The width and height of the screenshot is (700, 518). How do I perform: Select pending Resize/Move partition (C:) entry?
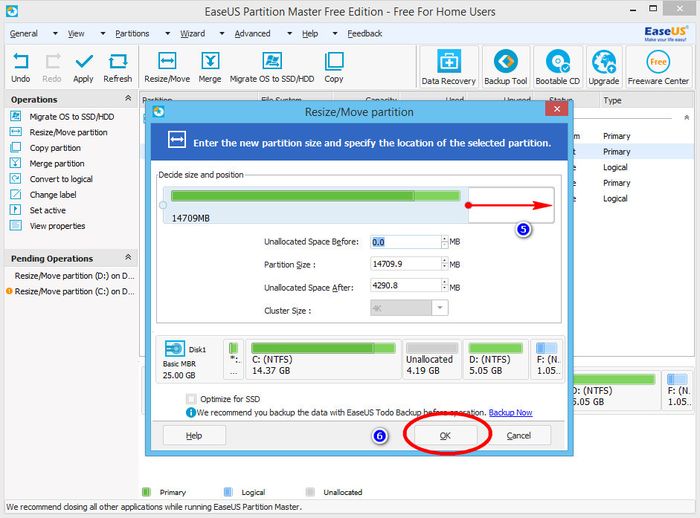(x=74, y=292)
